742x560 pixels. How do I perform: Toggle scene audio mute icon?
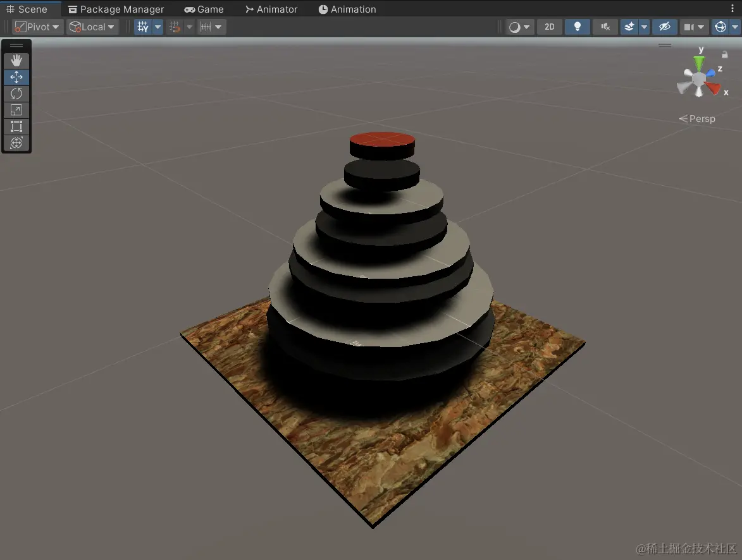pos(605,27)
